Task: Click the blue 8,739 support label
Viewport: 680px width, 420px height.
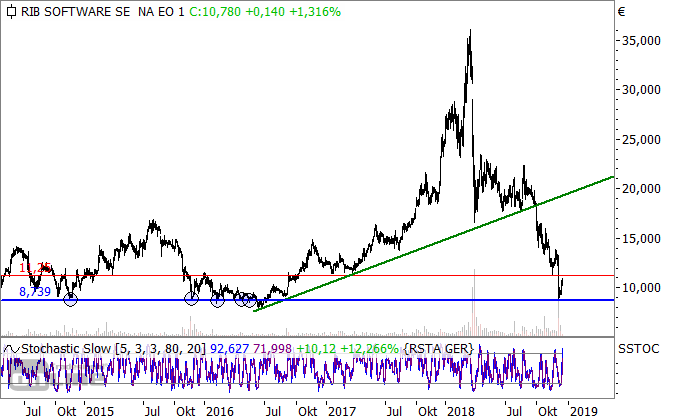Action: tap(35, 292)
